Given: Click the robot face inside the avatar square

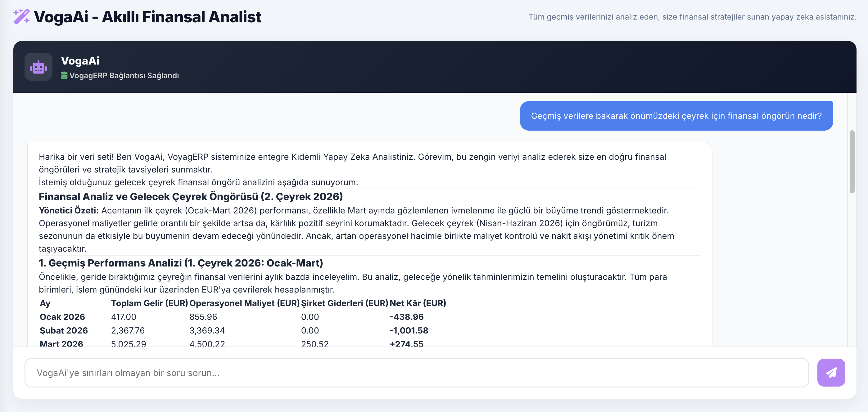Looking at the screenshot, I should click(x=38, y=67).
